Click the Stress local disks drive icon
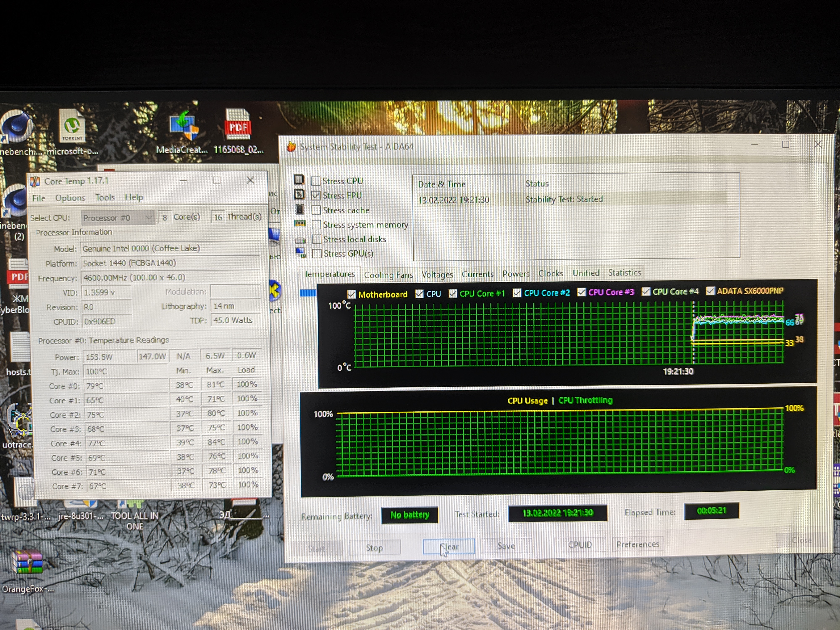Image resolution: width=840 pixels, height=630 pixels. pos(300,240)
